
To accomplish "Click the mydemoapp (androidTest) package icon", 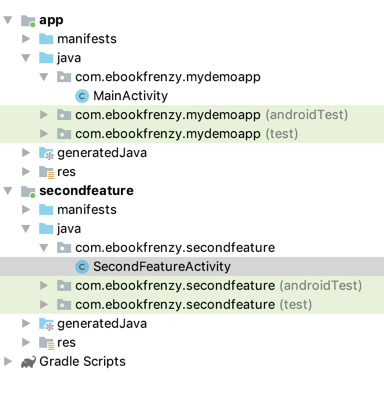I will pyautogui.click(x=64, y=115).
